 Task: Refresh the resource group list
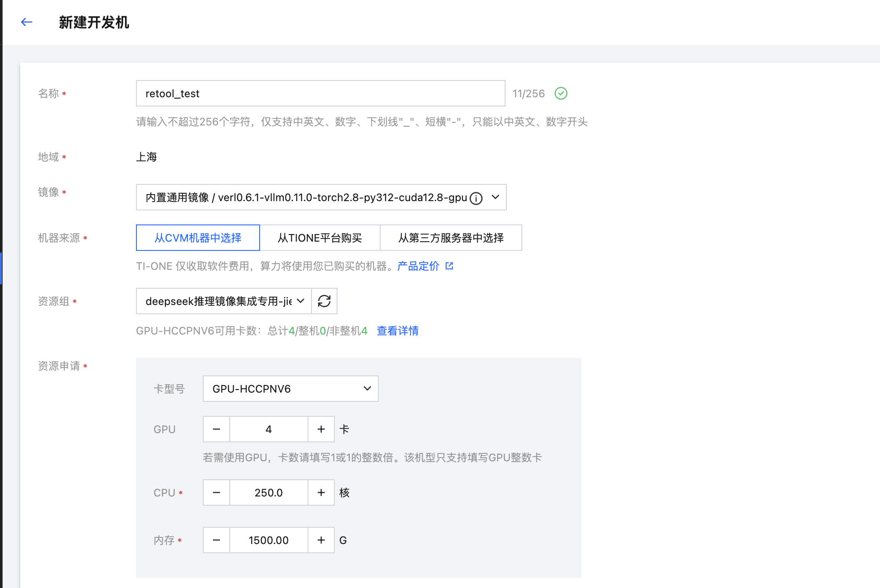tap(324, 301)
